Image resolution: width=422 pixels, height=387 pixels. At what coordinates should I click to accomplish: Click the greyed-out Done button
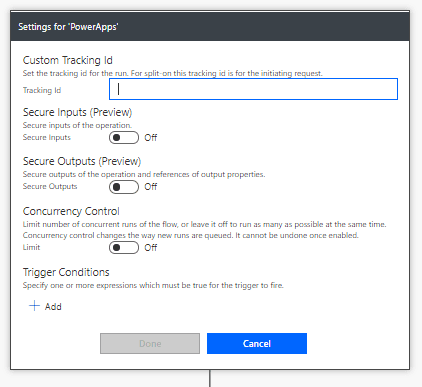150,343
